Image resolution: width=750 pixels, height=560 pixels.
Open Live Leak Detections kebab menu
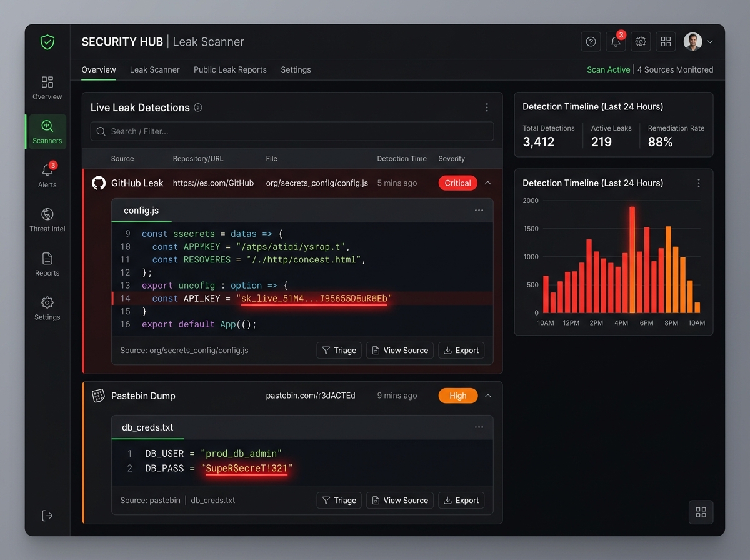coord(487,107)
